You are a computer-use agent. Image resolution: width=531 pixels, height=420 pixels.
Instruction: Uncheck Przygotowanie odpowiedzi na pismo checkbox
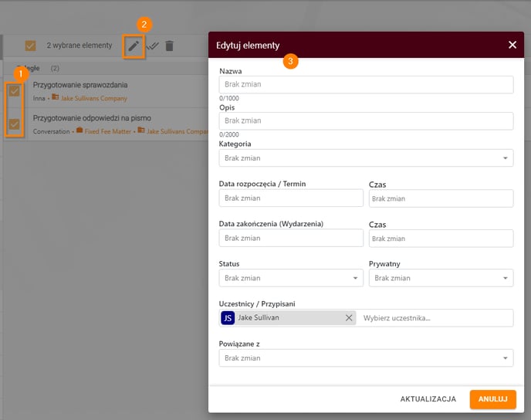[14, 124]
